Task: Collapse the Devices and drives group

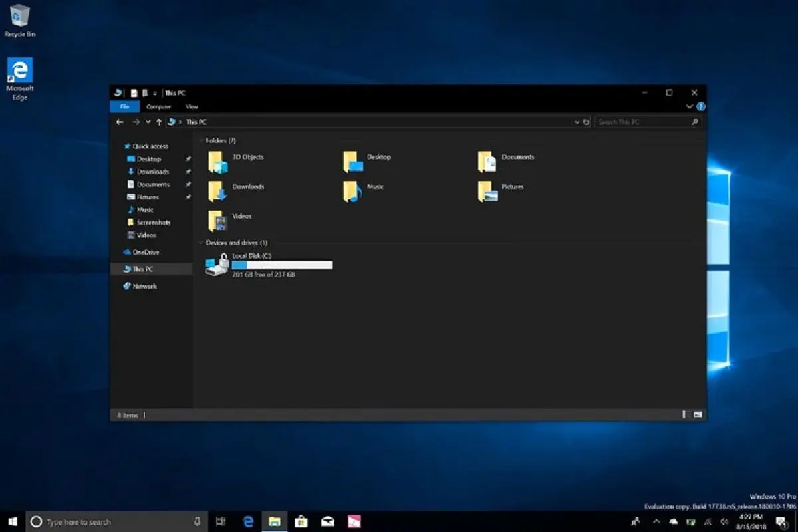Action: pyautogui.click(x=201, y=243)
